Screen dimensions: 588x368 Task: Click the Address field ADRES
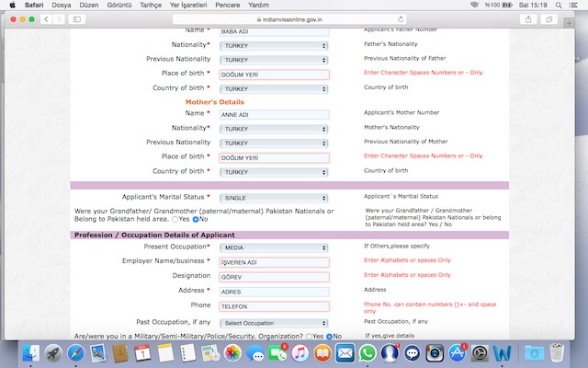coord(274,292)
